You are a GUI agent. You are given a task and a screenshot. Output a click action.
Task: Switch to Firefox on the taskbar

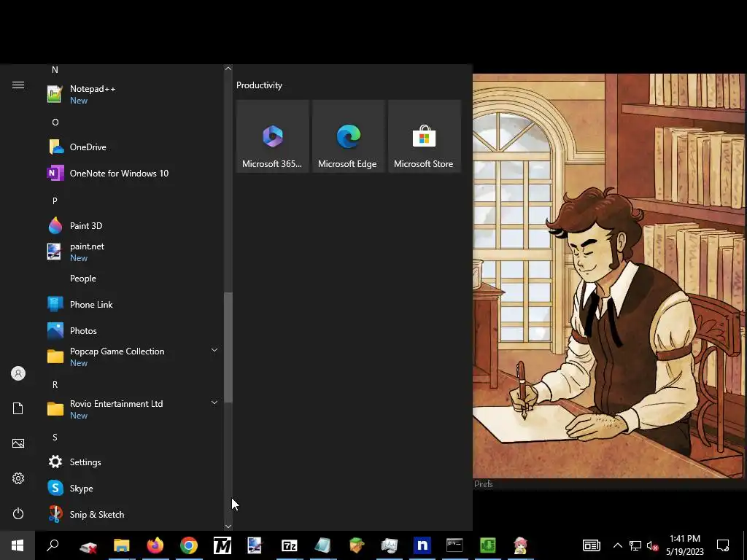pyautogui.click(x=155, y=545)
